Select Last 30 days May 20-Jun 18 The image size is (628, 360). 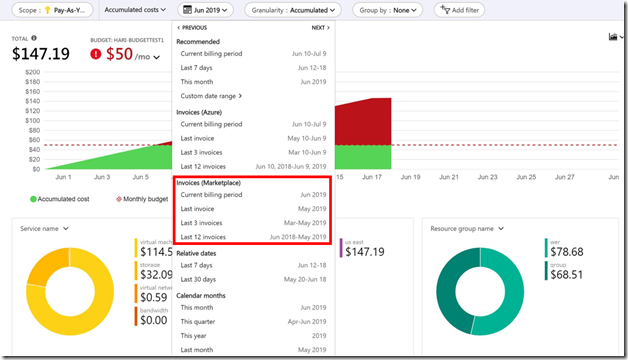pyautogui.click(x=253, y=279)
